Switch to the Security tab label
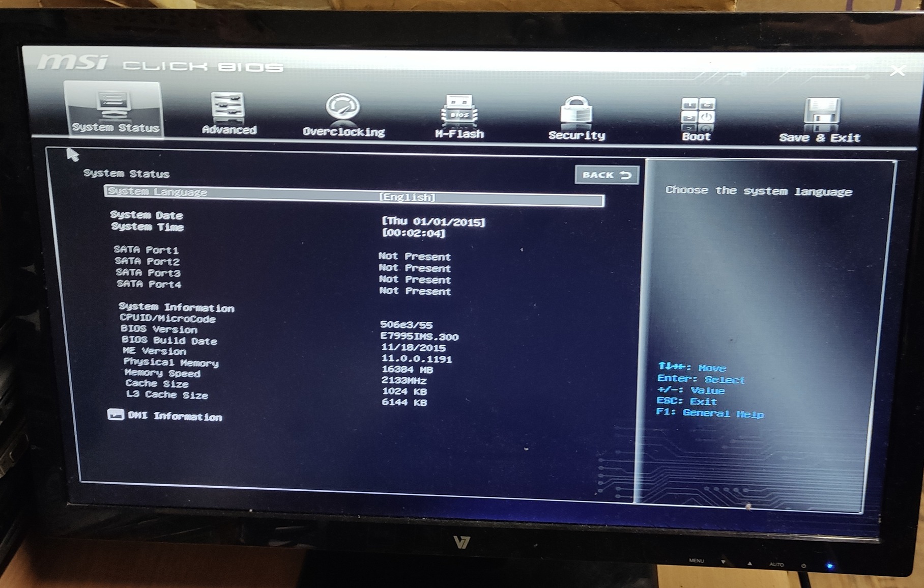 point(576,135)
